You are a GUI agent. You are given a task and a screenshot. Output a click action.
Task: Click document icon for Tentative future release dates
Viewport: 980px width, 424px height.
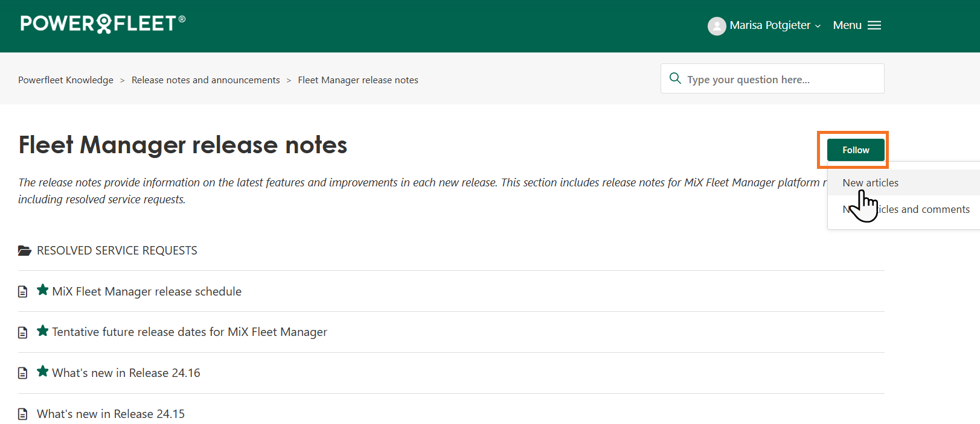(23, 332)
